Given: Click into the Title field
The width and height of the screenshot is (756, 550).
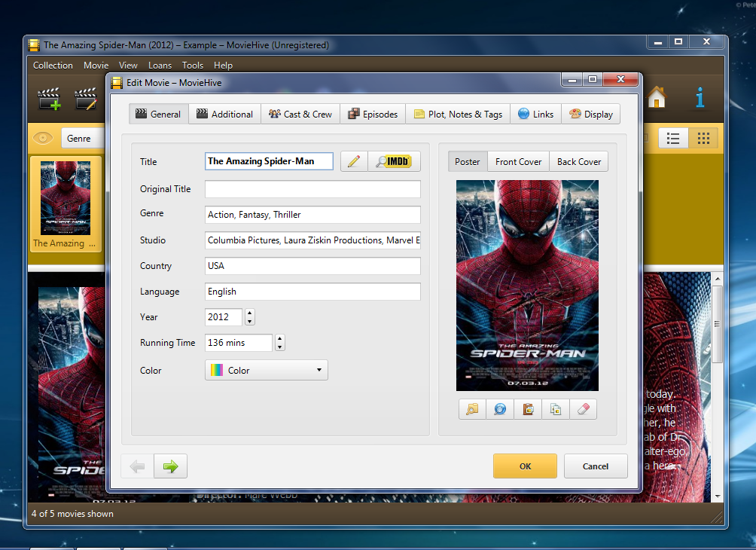Looking at the screenshot, I should 269,161.
